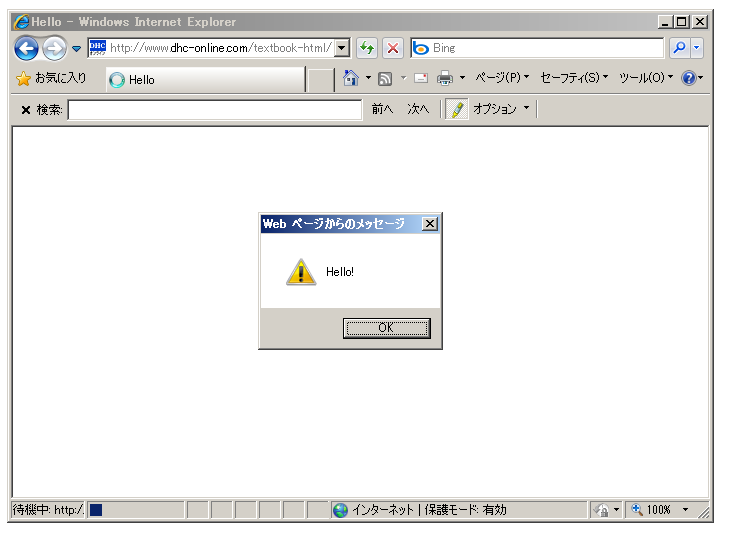730x539 pixels.
Task: Click OK in the message dialog
Action: [x=386, y=328]
